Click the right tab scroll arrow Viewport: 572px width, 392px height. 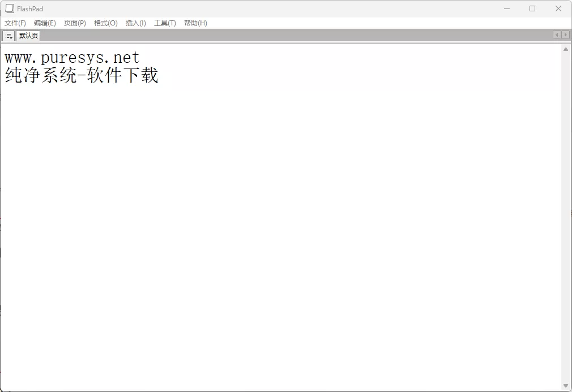click(x=566, y=35)
